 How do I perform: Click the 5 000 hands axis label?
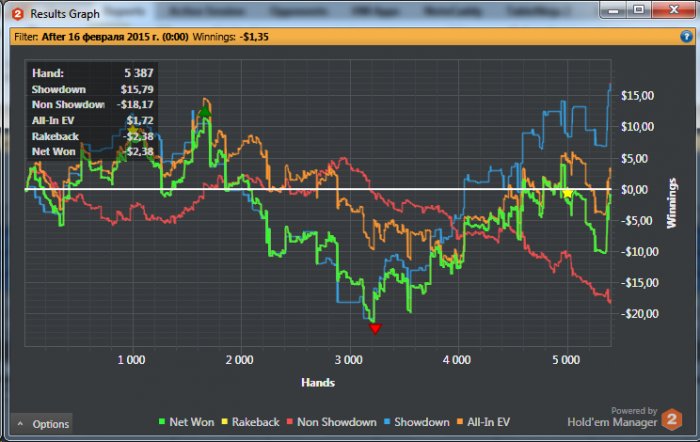(x=566, y=360)
